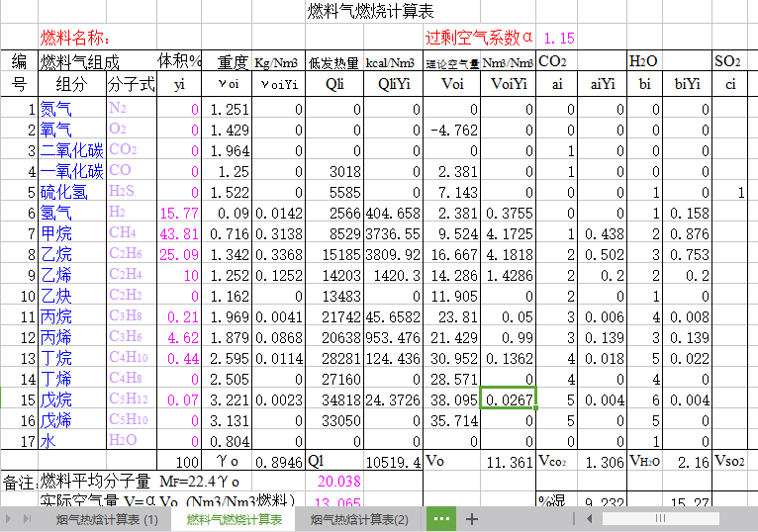This screenshot has width=758, height=532.
Task: Click the 低发热量 header cell
Action: pos(334,62)
